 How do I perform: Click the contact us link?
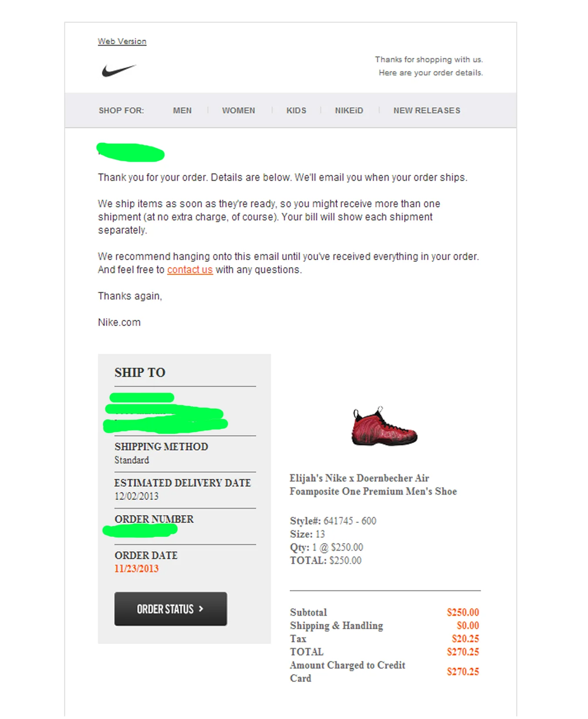[190, 270]
